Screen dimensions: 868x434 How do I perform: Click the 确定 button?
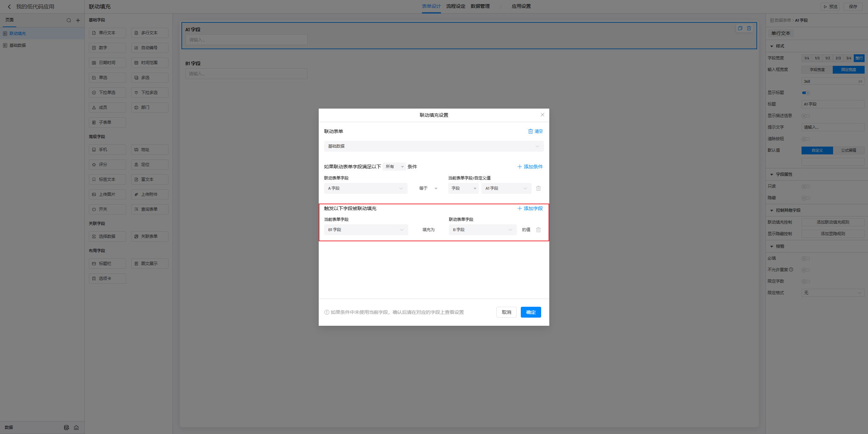[x=531, y=312]
